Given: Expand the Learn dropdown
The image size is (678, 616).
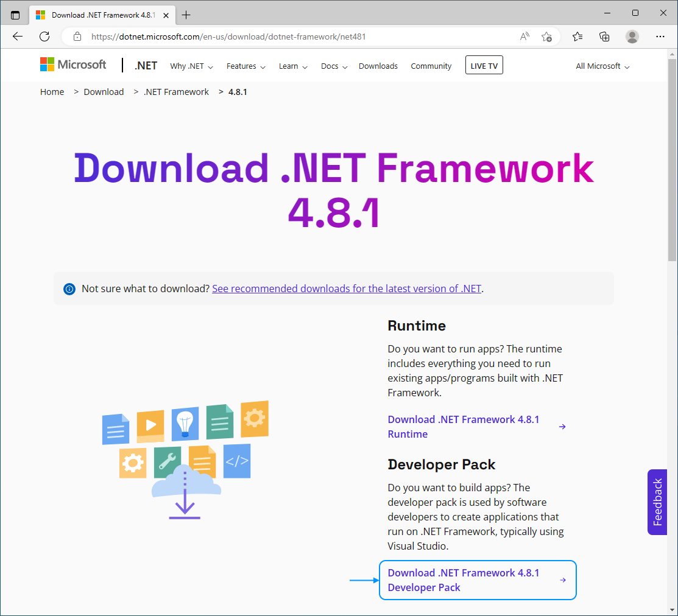Looking at the screenshot, I should (293, 66).
